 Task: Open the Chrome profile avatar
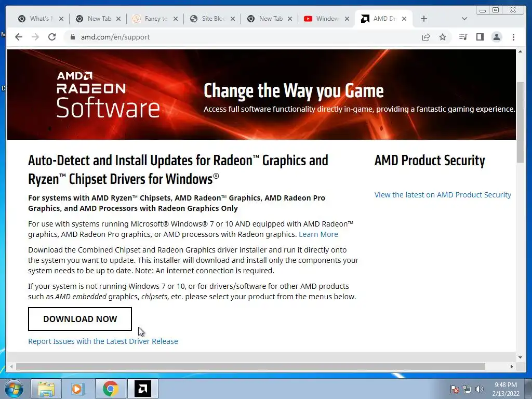[x=497, y=37]
